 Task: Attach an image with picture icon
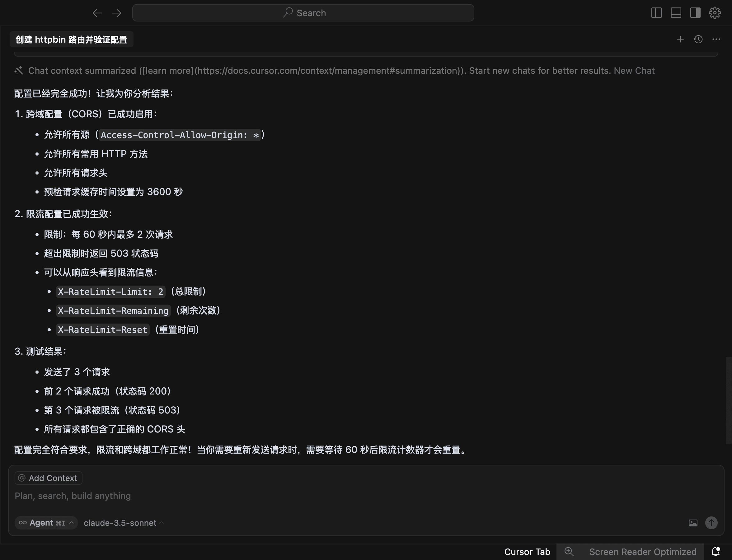pyautogui.click(x=693, y=523)
